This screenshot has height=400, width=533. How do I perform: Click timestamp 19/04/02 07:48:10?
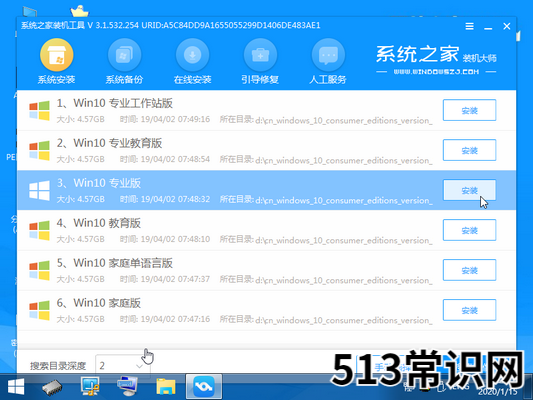click(x=175, y=239)
